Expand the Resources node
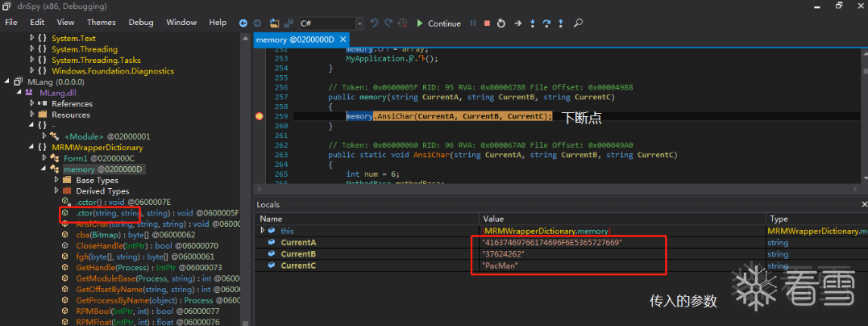This screenshot has height=326, width=868. pyautogui.click(x=32, y=115)
